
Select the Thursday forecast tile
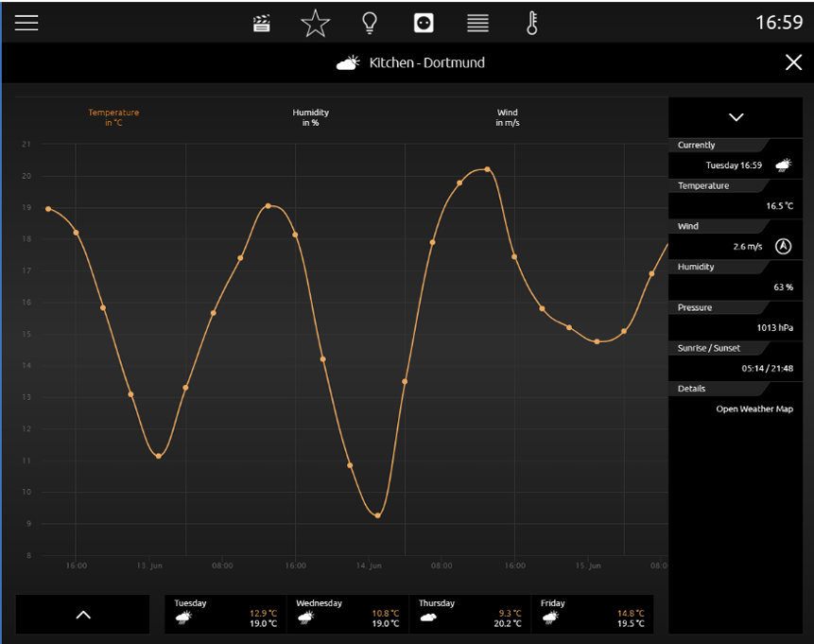click(470, 614)
